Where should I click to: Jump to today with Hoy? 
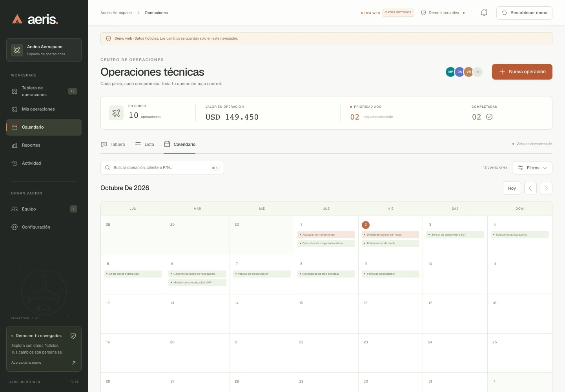[x=512, y=188]
